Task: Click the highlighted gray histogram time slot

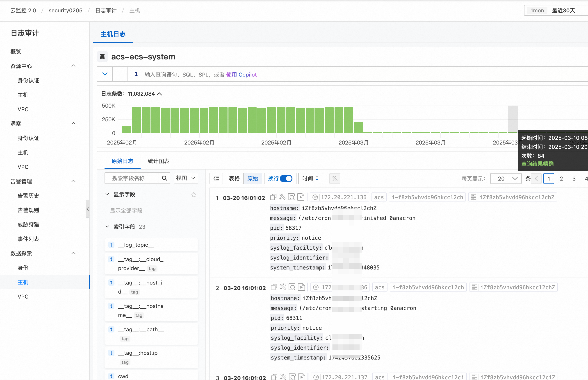Action: point(513,120)
